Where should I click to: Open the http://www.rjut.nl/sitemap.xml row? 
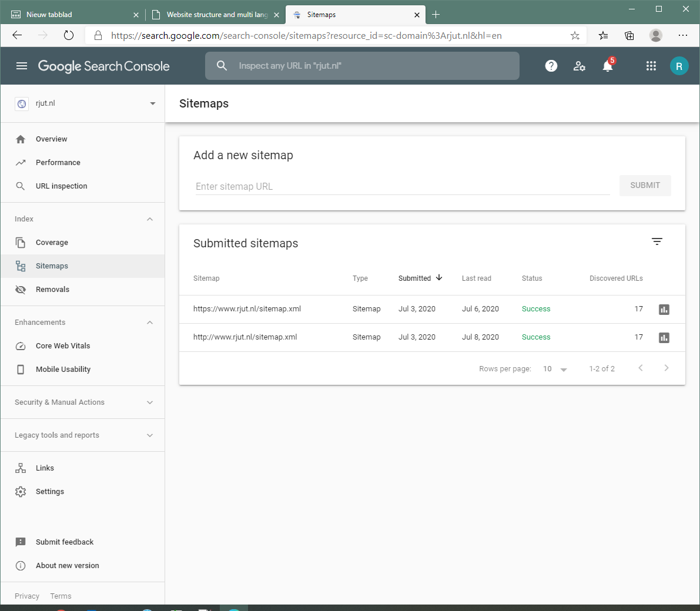pos(432,337)
